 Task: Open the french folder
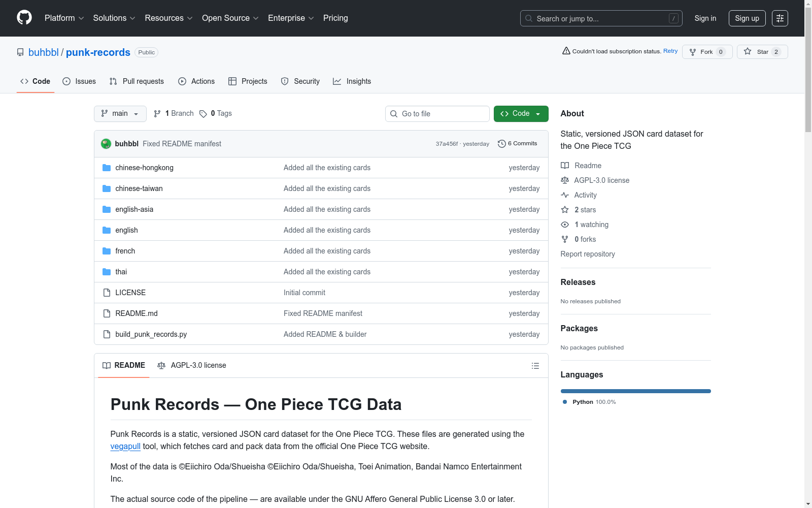[x=125, y=251]
